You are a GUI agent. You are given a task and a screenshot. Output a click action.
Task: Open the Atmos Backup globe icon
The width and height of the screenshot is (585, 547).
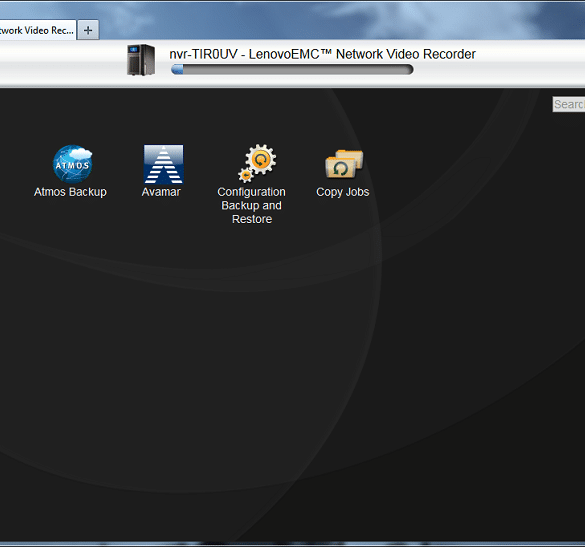click(x=72, y=164)
